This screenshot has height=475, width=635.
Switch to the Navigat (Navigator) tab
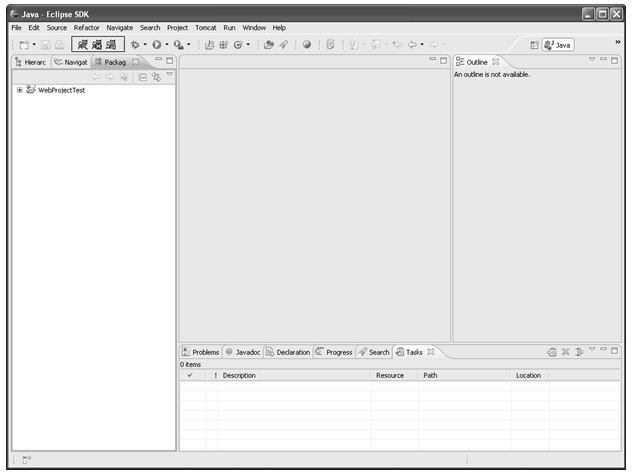click(71, 62)
